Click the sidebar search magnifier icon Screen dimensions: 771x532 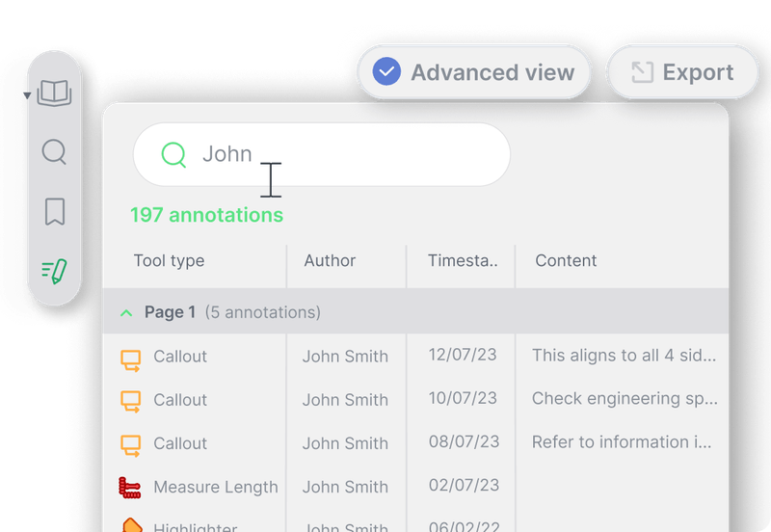point(55,152)
